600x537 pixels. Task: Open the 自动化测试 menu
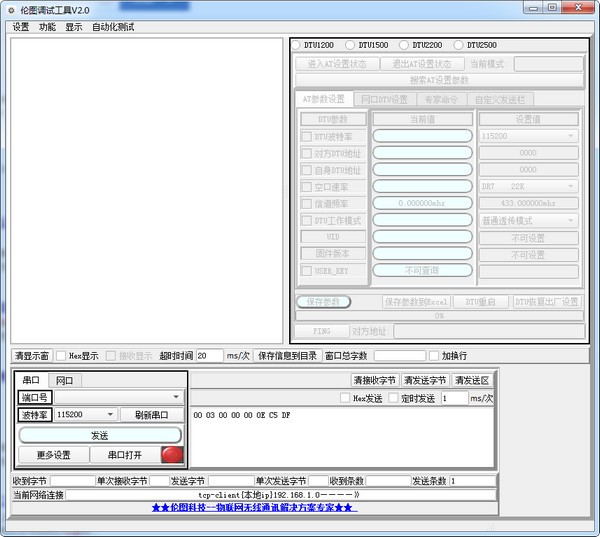113,27
